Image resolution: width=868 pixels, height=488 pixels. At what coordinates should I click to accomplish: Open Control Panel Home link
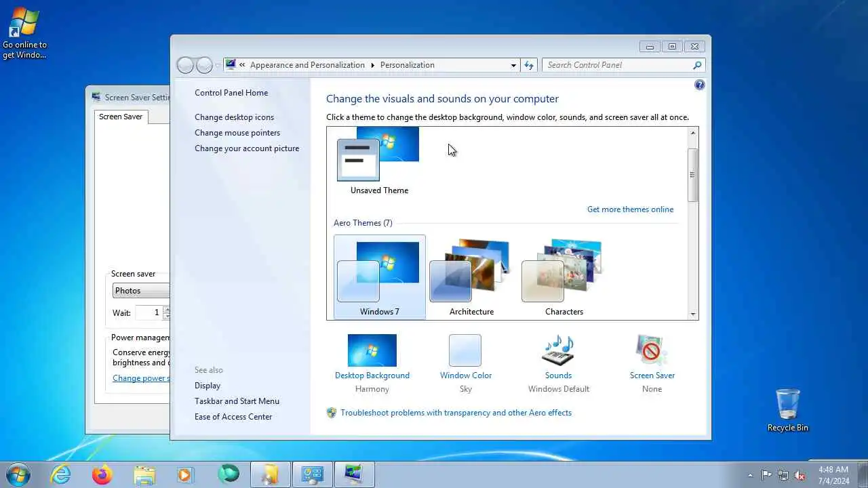[x=231, y=93]
